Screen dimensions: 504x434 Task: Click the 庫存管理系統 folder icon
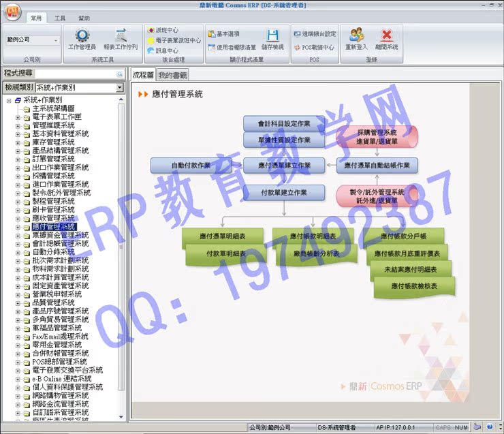pyautogui.click(x=27, y=143)
